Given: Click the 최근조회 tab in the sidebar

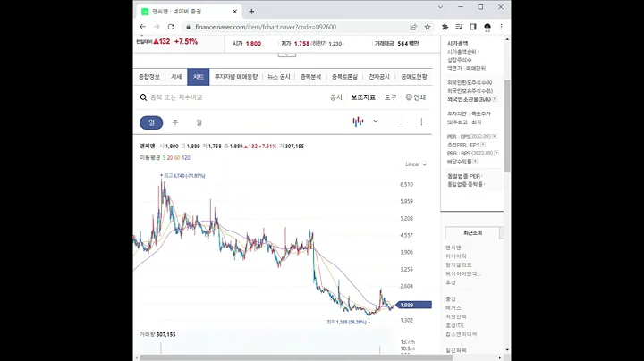Looking at the screenshot, I should pyautogui.click(x=472, y=232).
